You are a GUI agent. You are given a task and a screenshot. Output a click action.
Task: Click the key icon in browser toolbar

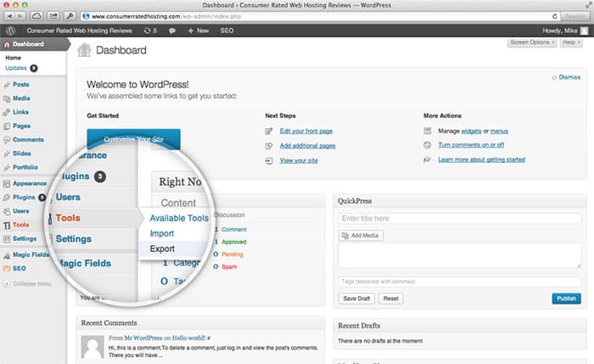(70, 16)
